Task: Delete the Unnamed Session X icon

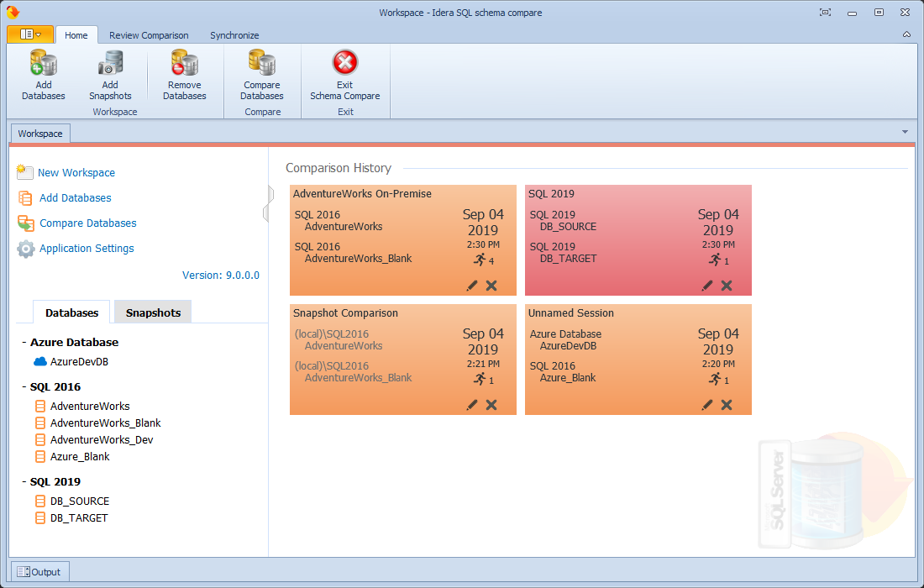Action: 727,405
